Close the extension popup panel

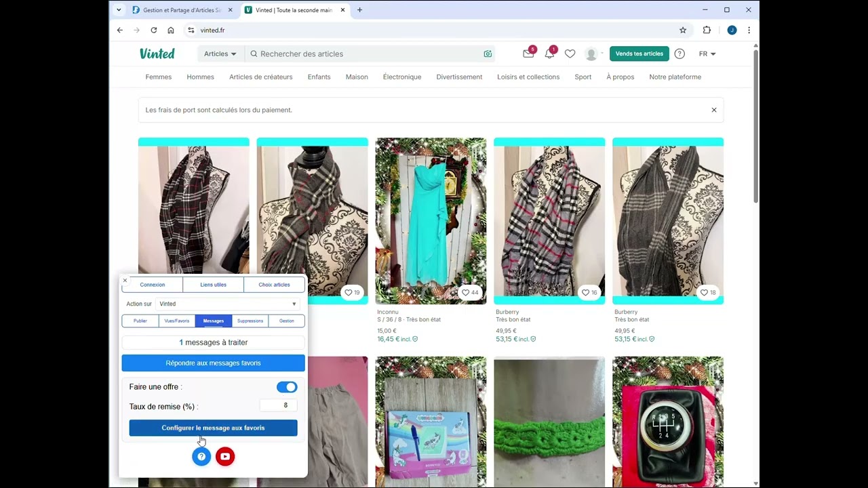point(125,280)
